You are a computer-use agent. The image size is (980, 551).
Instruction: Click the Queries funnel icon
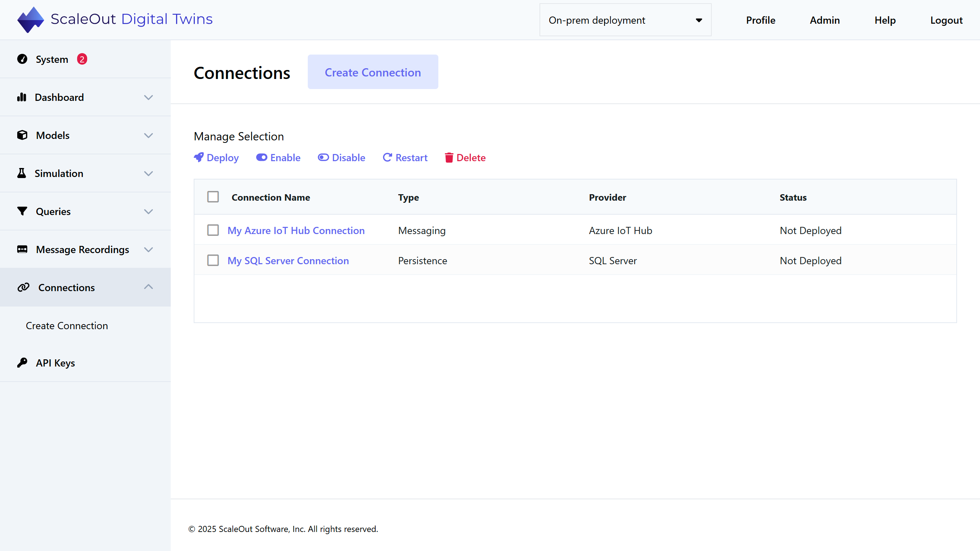(22, 211)
